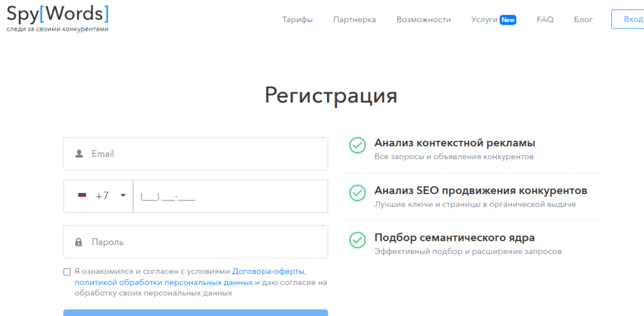
Task: Focus the phone number input field
Action: coord(231,196)
